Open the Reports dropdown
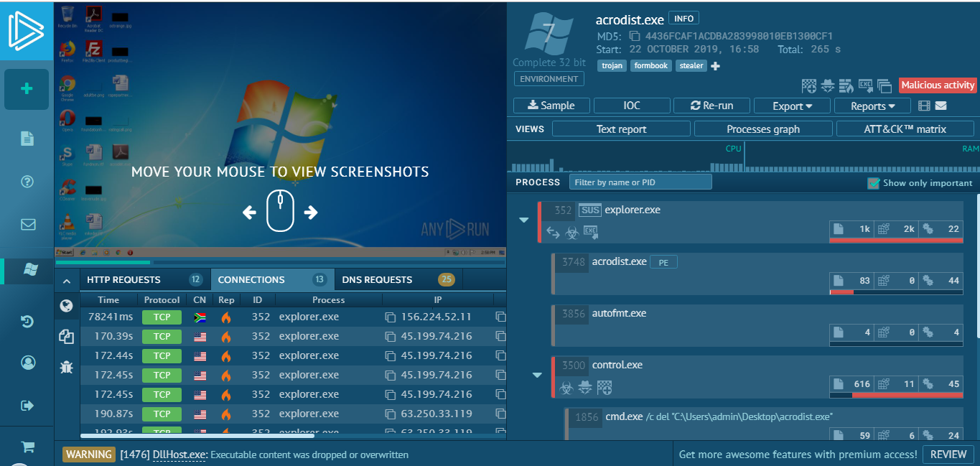 872,106
